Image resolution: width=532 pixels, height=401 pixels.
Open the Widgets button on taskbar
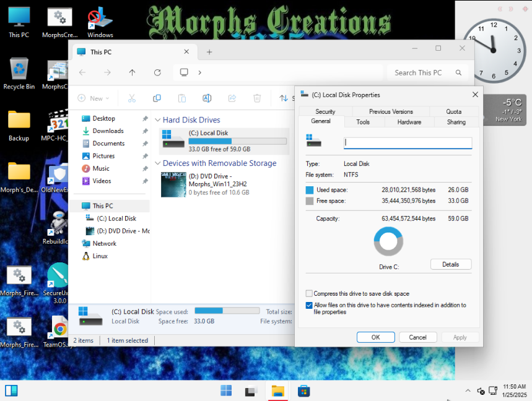pyautogui.click(x=11, y=390)
